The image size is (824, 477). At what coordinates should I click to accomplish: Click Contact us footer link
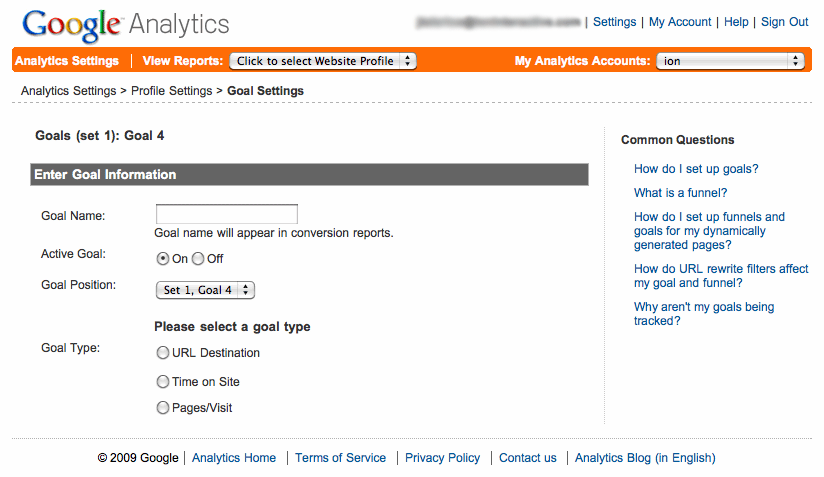pyautogui.click(x=527, y=458)
